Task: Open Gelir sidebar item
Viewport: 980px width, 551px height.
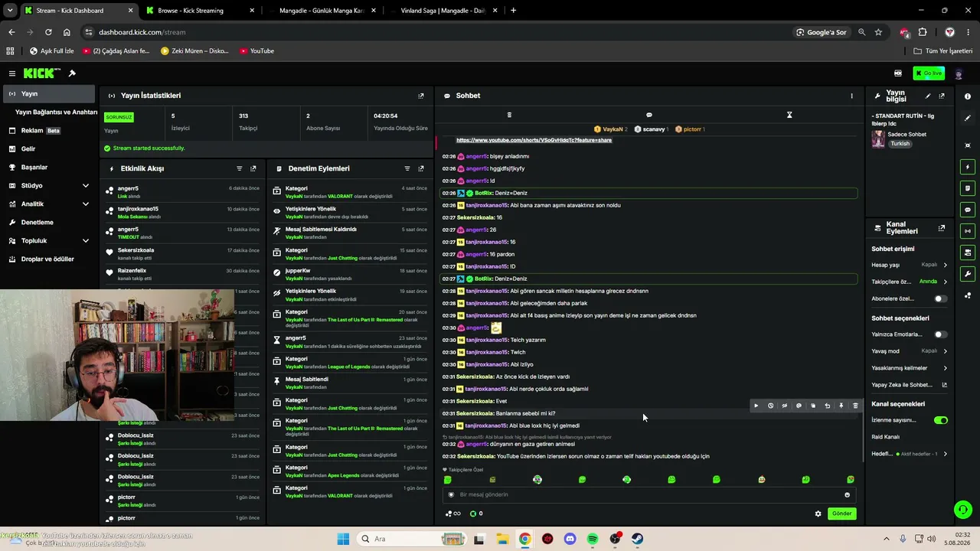Action: pyautogui.click(x=49, y=149)
